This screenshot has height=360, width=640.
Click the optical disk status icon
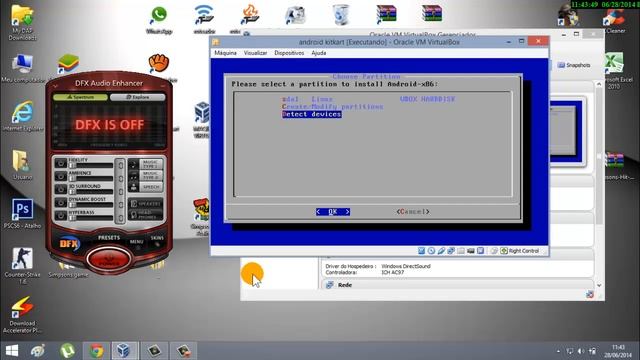click(x=431, y=251)
